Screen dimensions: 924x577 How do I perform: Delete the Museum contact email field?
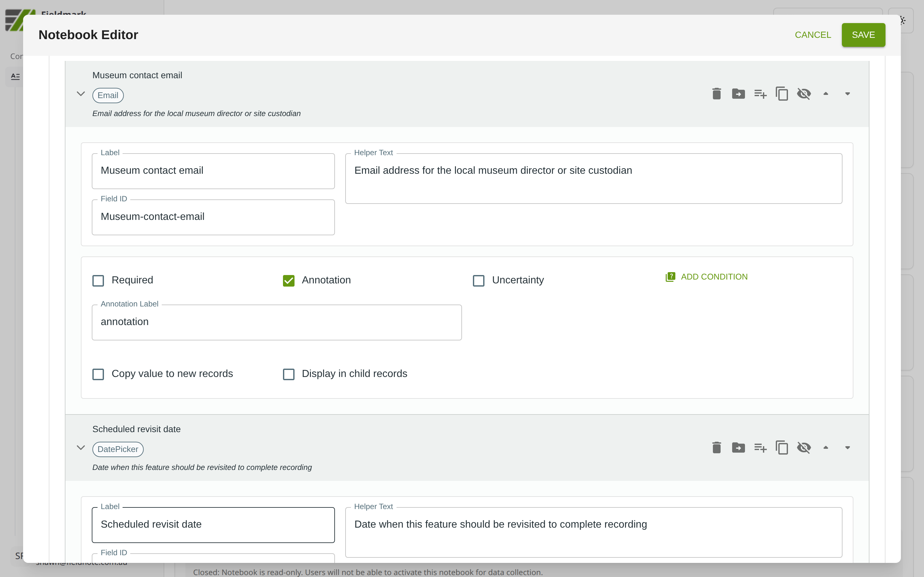716,94
